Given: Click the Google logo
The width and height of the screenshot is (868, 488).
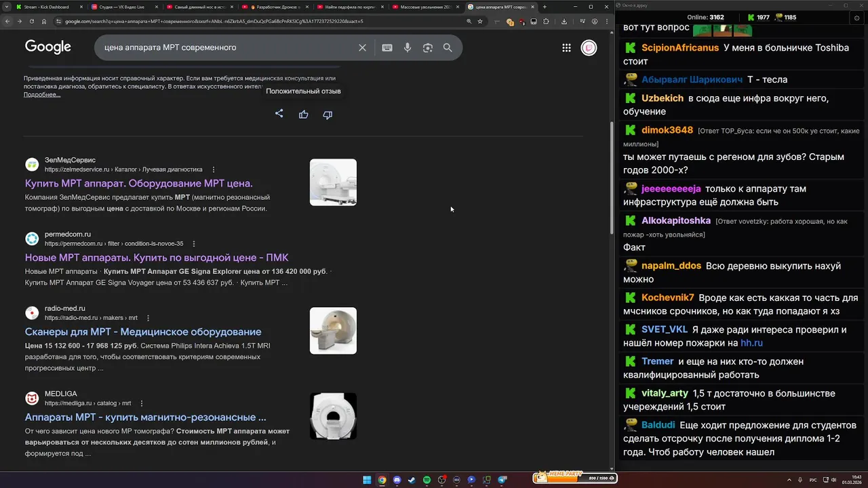Looking at the screenshot, I should tap(48, 47).
